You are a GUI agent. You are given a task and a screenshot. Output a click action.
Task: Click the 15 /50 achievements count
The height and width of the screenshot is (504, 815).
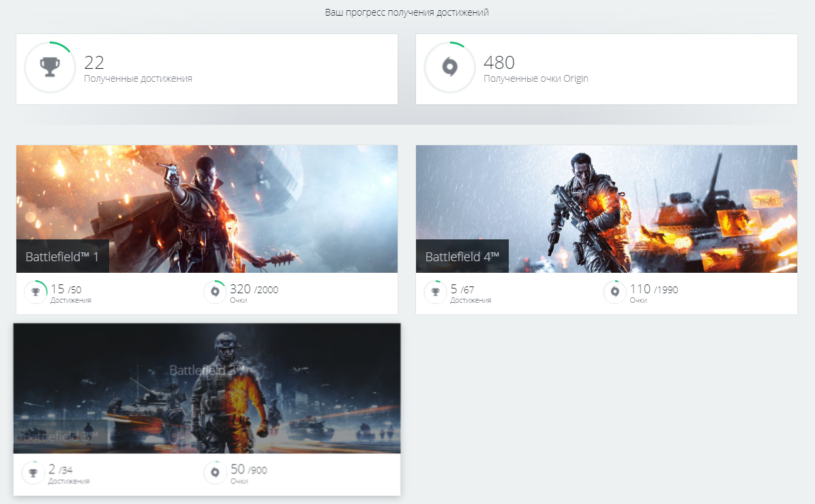point(66,289)
